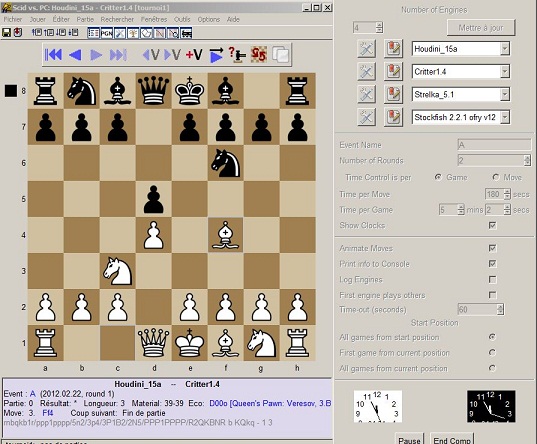The height and width of the screenshot is (444, 537).
Task: Open the Jouer menu
Action: tap(37, 20)
